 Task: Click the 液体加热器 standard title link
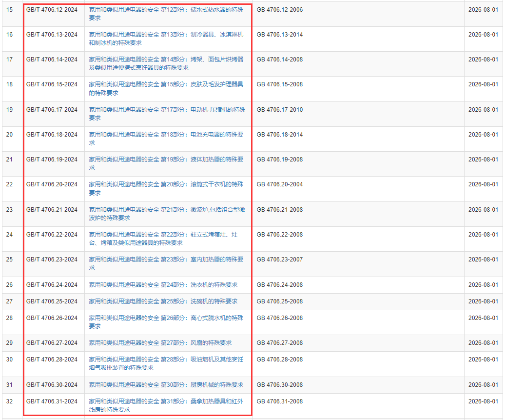(166, 160)
